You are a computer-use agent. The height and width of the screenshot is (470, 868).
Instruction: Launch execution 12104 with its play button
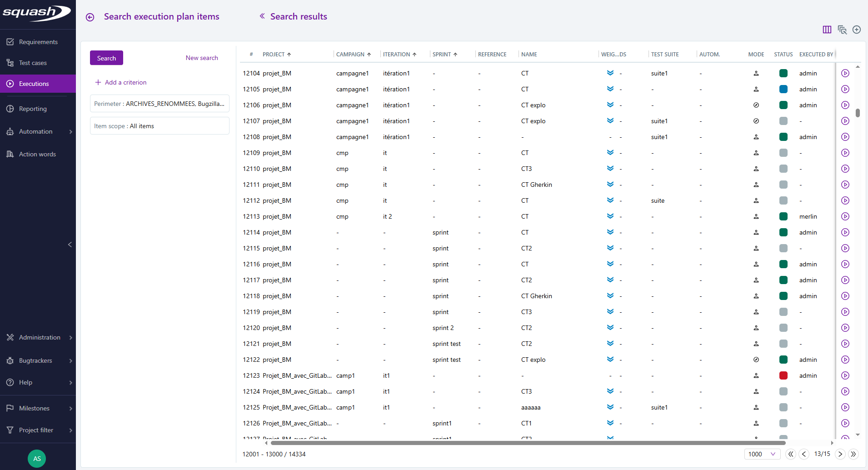coord(845,73)
